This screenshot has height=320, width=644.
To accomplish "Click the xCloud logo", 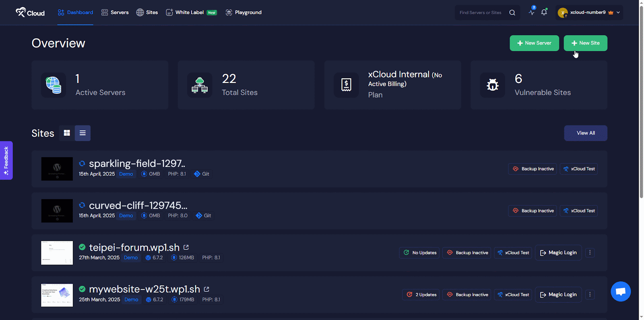I will [x=30, y=12].
